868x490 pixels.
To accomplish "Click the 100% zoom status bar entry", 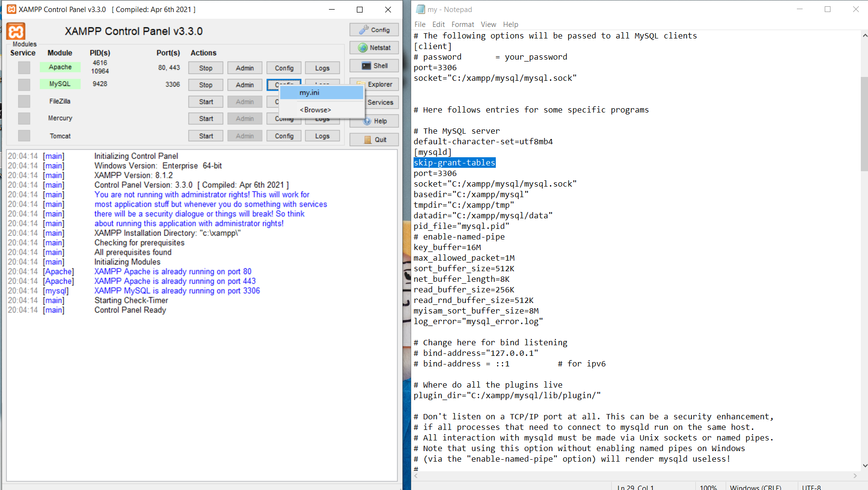I will click(x=708, y=487).
